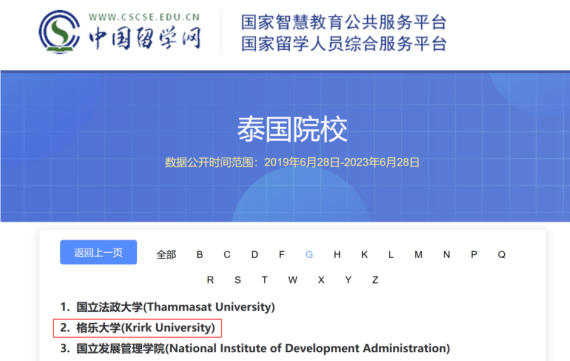
Task: Filter schools by letter B
Action: click(200, 254)
